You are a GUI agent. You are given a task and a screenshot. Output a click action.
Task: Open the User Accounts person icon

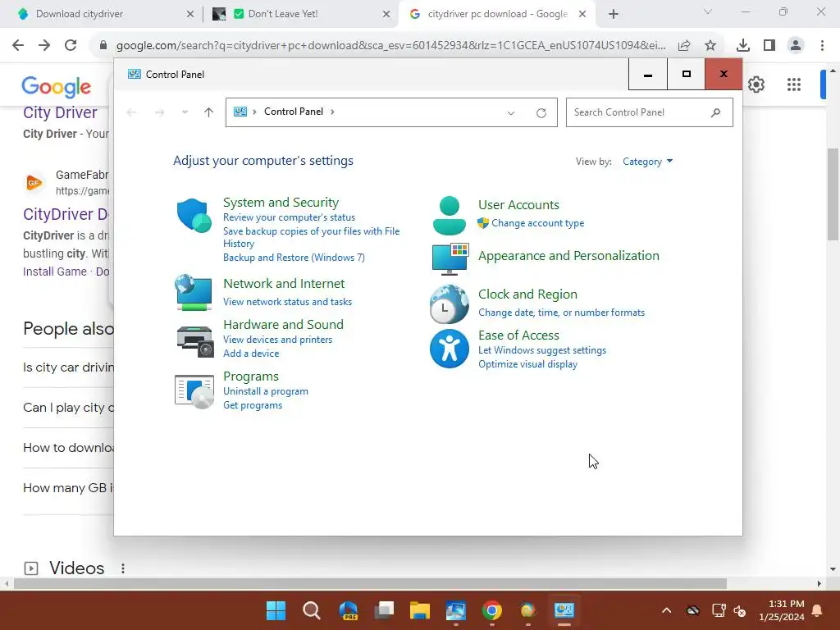[449, 216]
